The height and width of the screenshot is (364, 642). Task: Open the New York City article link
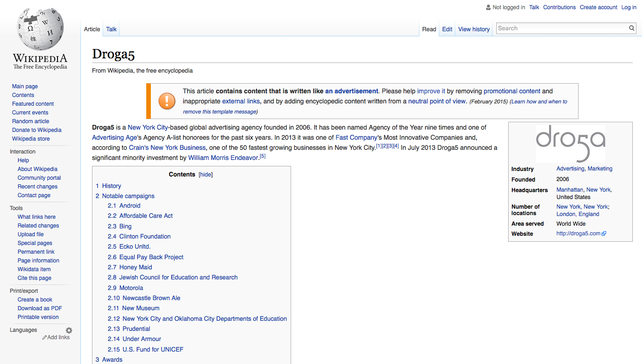148,127
